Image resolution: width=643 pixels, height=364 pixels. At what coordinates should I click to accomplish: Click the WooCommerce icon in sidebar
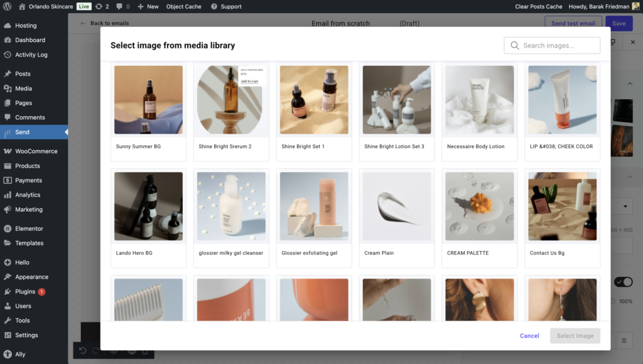pos(8,151)
